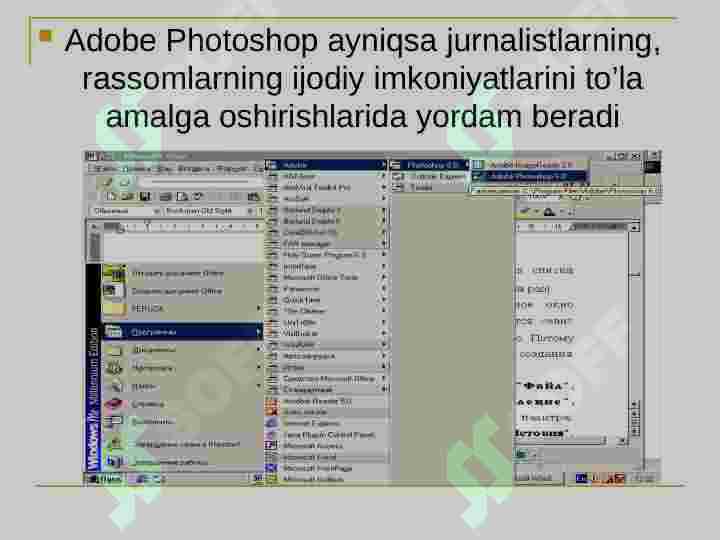Expand Средства Microsoft Office folder

pyautogui.click(x=327, y=378)
